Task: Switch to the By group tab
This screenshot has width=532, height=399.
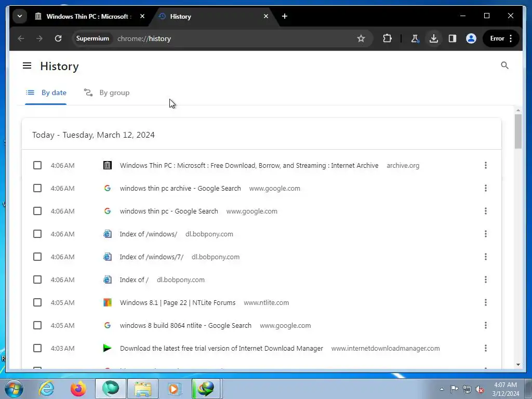Action: pyautogui.click(x=107, y=92)
